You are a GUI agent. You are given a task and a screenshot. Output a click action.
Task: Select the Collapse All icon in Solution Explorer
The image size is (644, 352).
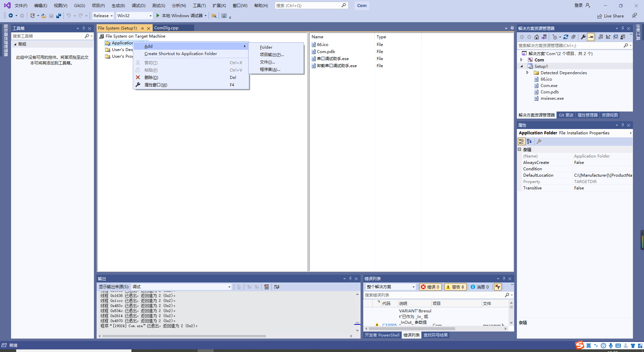[x=573, y=37]
